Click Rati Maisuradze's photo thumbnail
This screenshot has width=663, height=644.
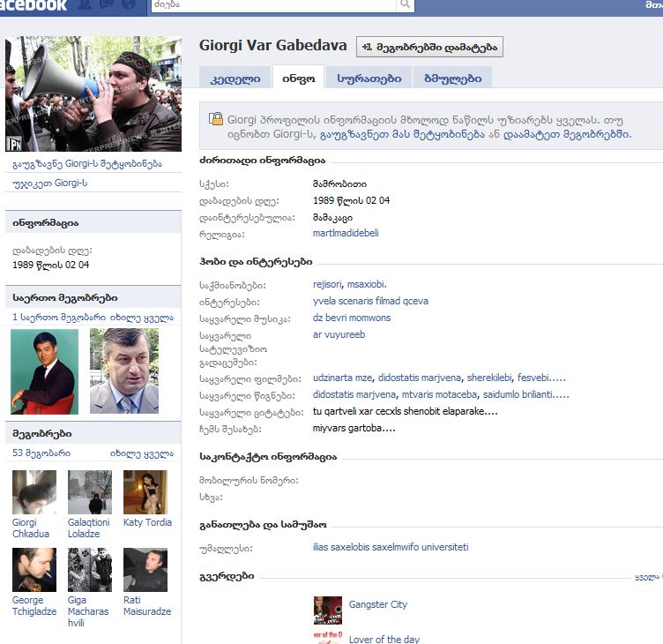click(x=145, y=570)
